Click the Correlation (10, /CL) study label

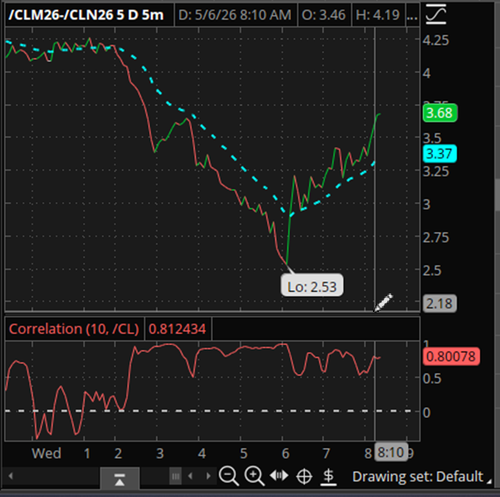click(74, 329)
